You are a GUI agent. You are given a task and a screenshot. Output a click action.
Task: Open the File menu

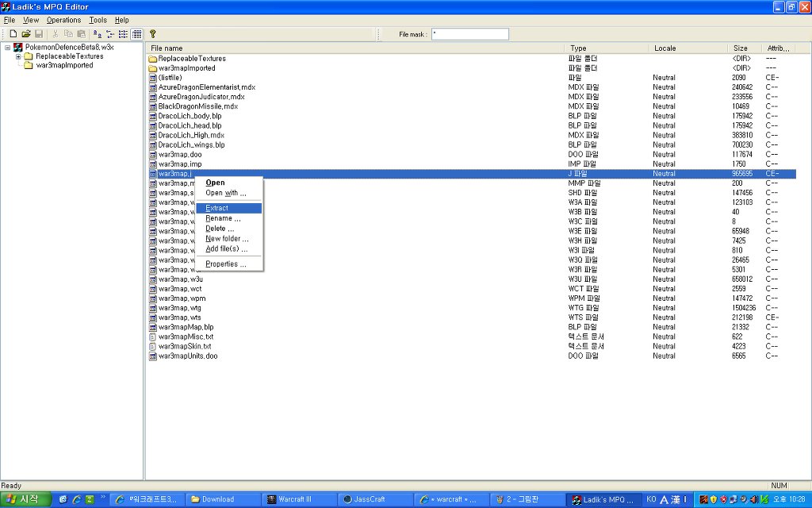[x=10, y=20]
